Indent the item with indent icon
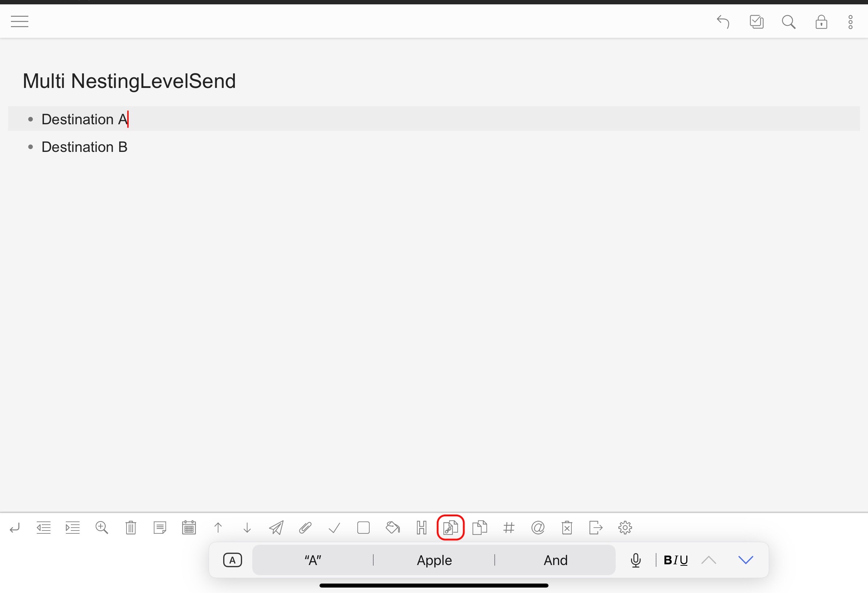Image resolution: width=868 pixels, height=593 pixels. pos(72,528)
